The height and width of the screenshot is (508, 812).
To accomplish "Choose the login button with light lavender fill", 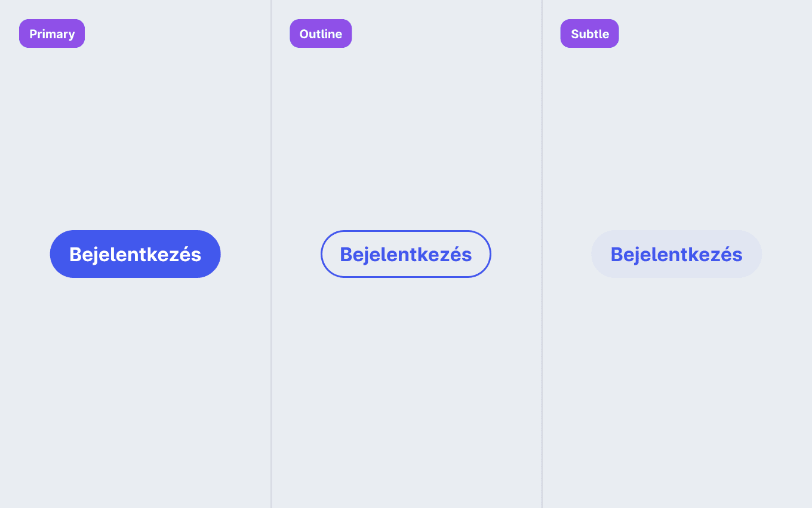I will click(x=676, y=254).
